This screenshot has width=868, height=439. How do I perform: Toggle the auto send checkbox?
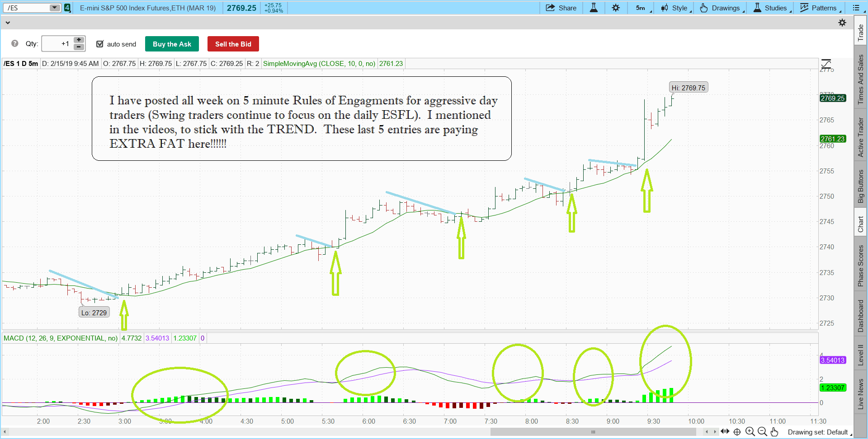pos(100,44)
